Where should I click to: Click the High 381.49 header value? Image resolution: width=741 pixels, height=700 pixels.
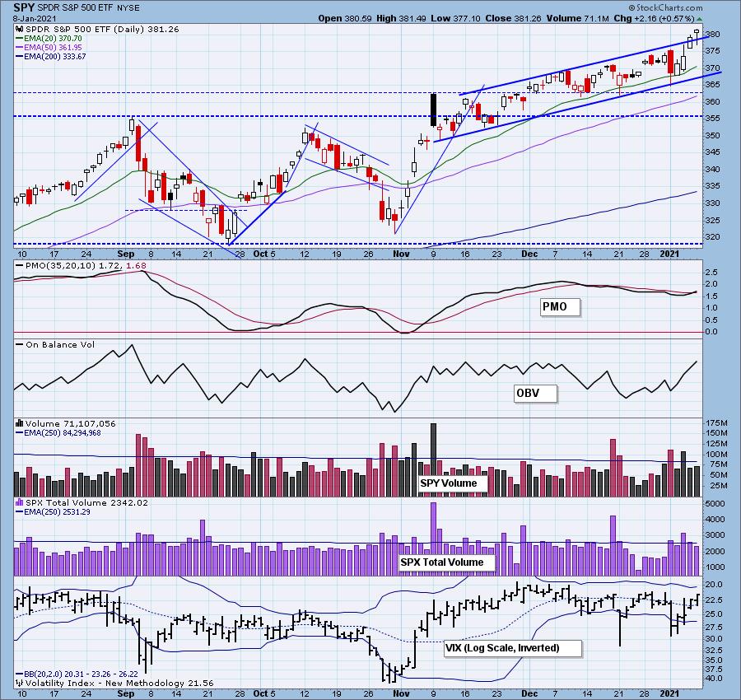(401, 18)
